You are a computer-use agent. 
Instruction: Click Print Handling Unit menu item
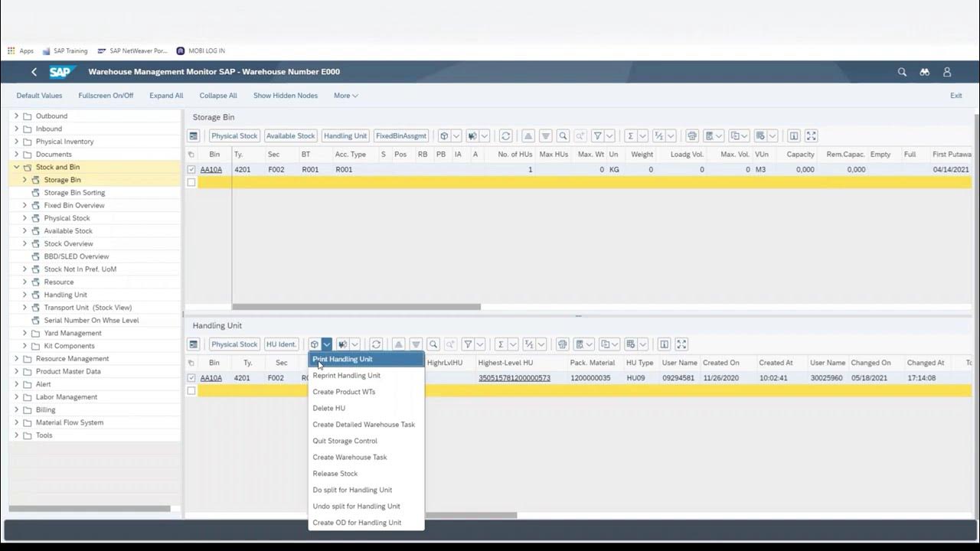pyautogui.click(x=365, y=359)
